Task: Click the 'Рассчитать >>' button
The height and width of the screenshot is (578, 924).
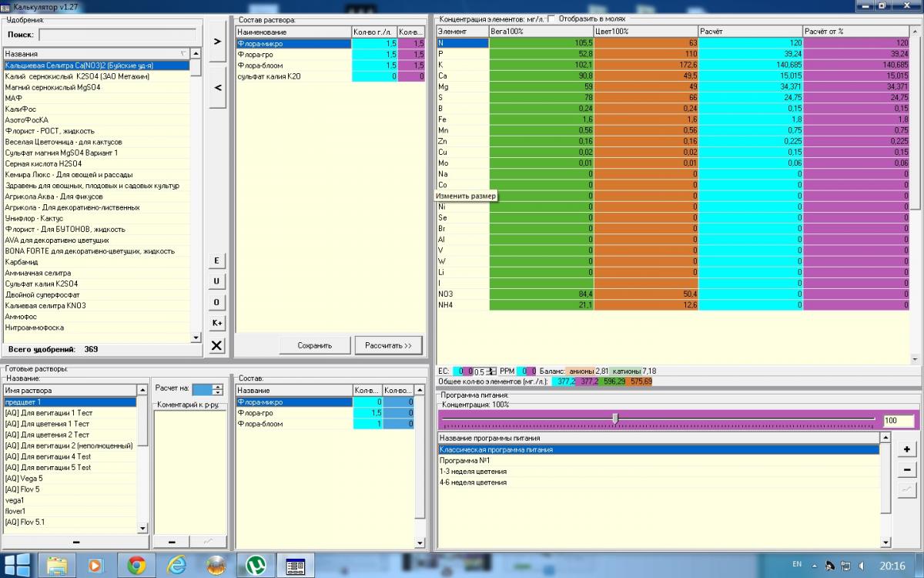Action: 389,345
